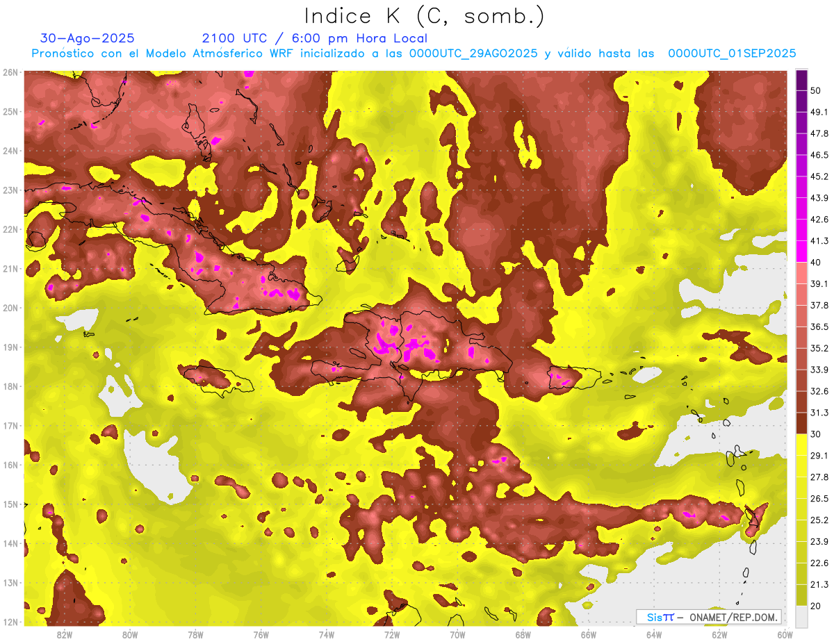Click the latitude label '25N'
This screenshot has width=834, height=644.
point(10,112)
